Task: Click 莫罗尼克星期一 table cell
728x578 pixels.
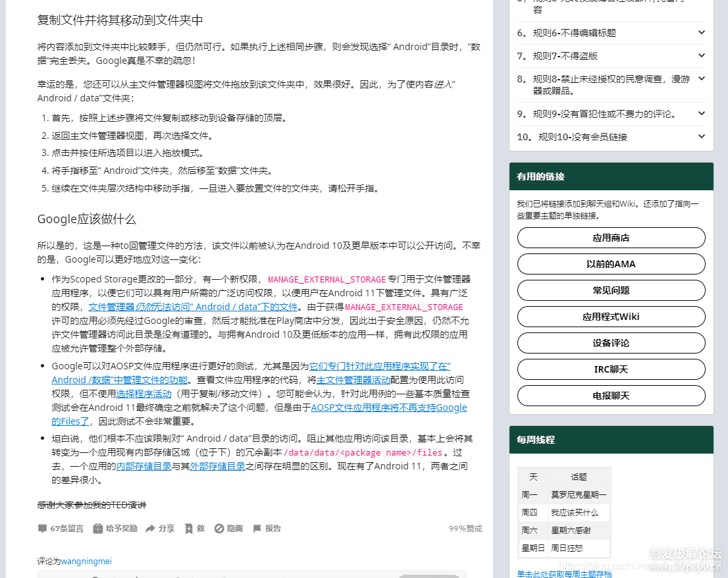Action: (579, 495)
